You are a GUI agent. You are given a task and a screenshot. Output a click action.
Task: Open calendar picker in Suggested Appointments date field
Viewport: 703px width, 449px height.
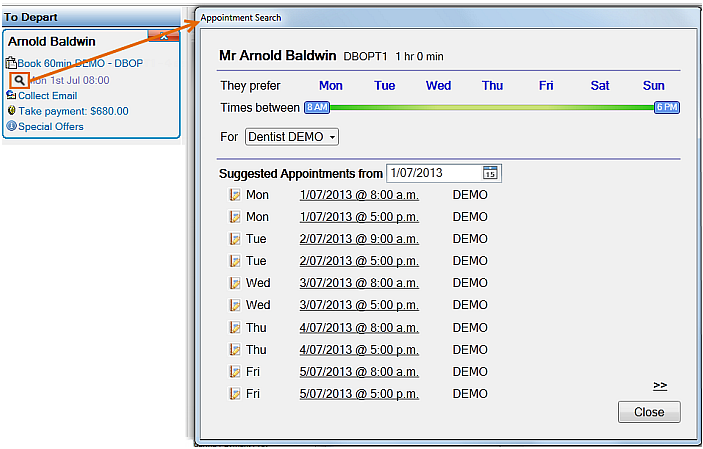click(x=490, y=173)
